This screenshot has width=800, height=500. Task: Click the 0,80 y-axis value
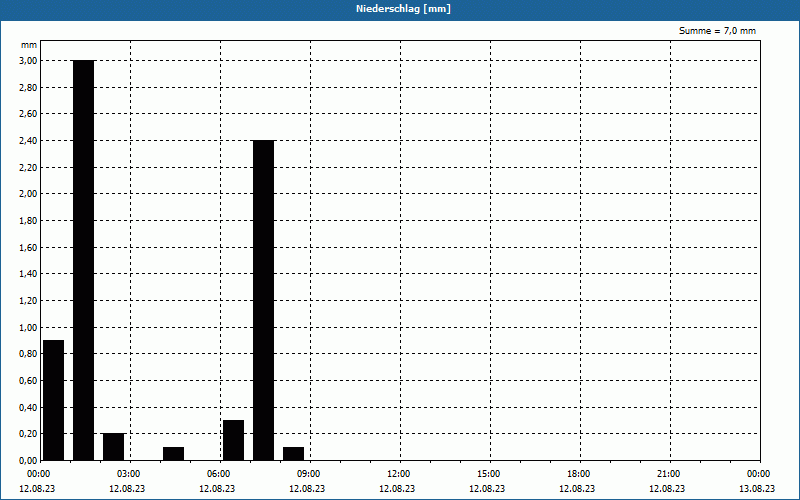pyautogui.click(x=28, y=354)
